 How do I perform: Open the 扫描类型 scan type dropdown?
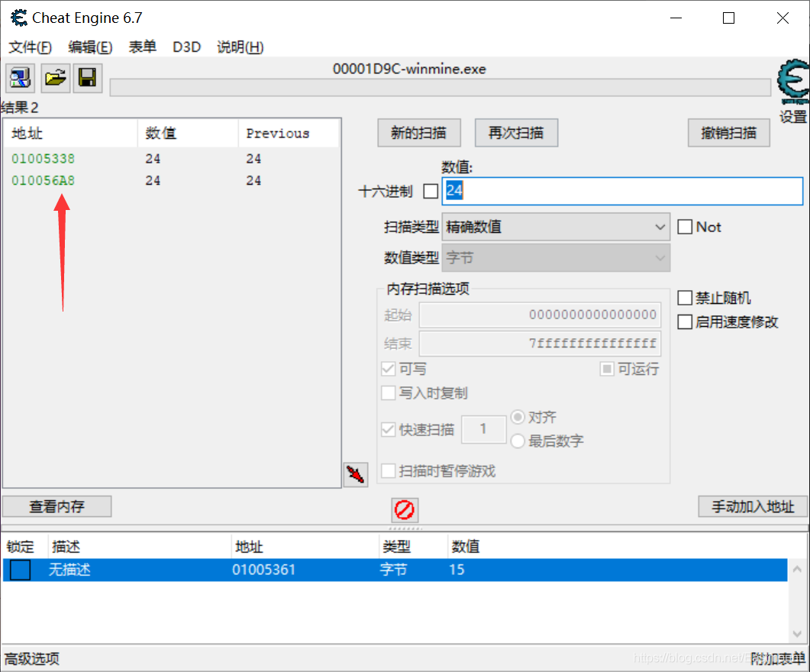coord(556,227)
